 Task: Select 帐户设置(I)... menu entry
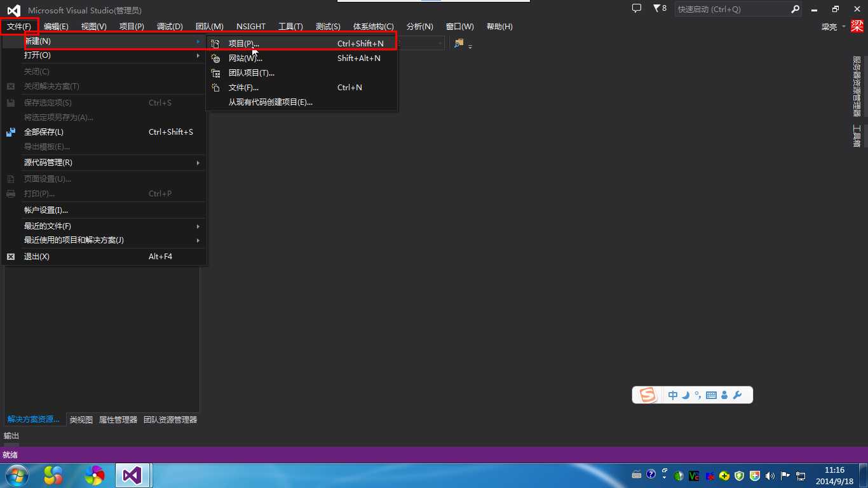pyautogui.click(x=104, y=210)
